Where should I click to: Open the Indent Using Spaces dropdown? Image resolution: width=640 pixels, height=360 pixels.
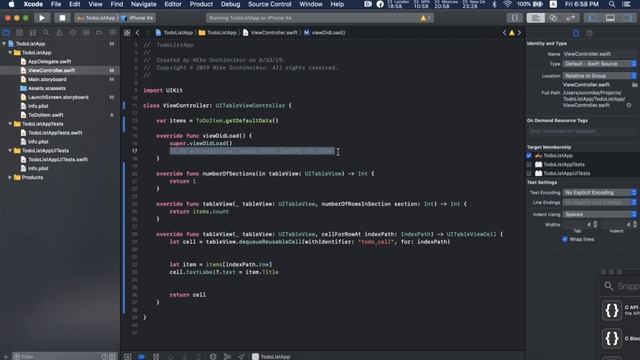coord(600,214)
